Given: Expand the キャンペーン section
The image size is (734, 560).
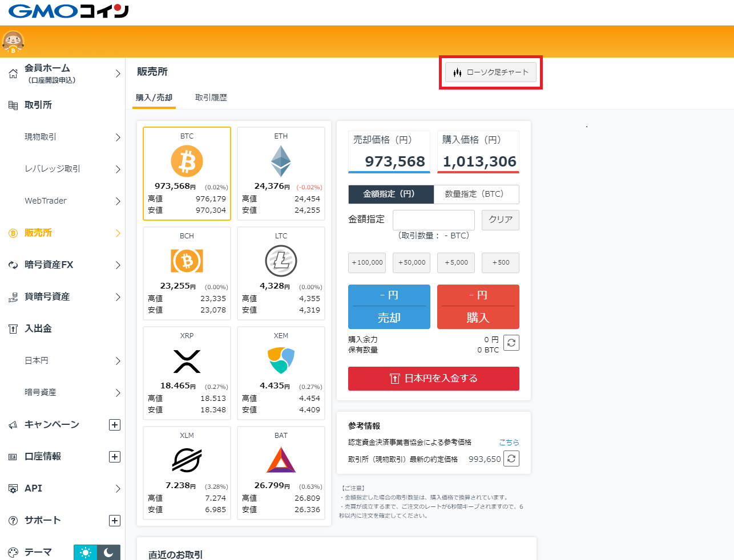Looking at the screenshot, I should click(x=115, y=424).
